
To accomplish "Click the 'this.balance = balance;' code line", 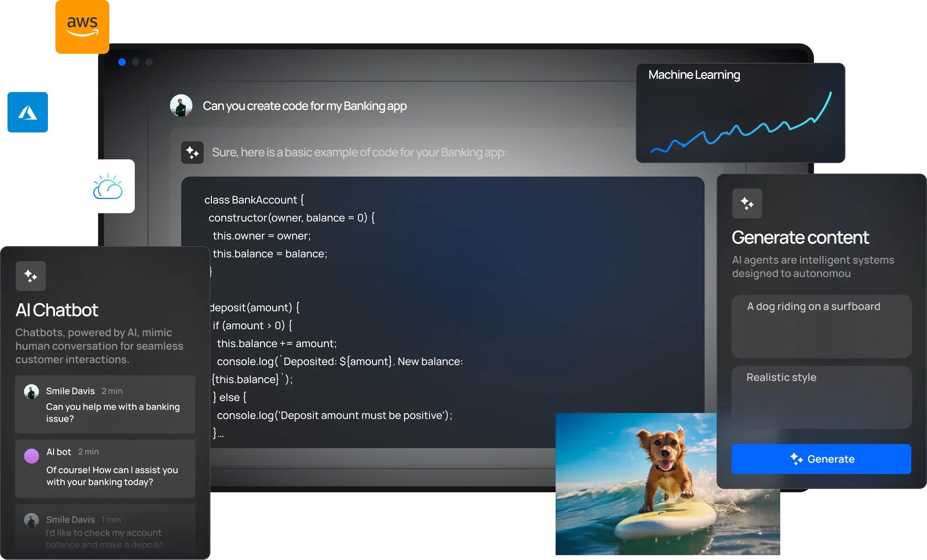I will coord(270,254).
